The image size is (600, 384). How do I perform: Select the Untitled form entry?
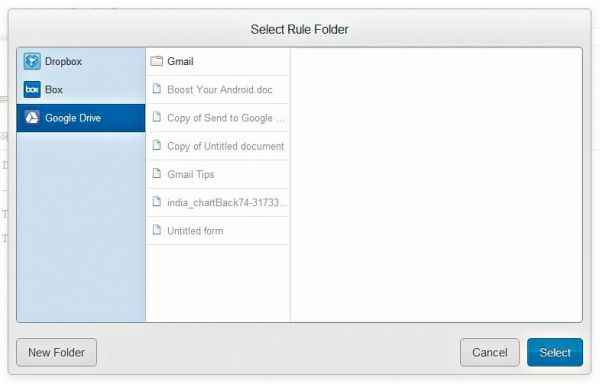pos(217,231)
